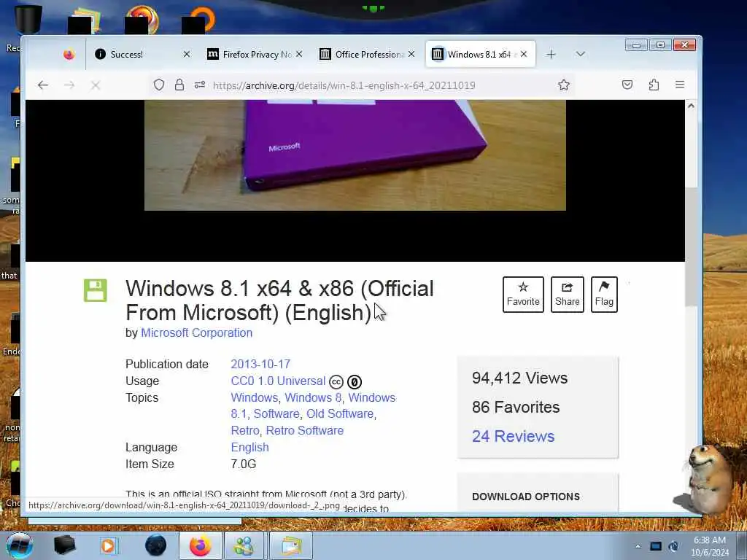Open Firefox application hamburger menu
This screenshot has width=747, height=560.
pyautogui.click(x=680, y=85)
